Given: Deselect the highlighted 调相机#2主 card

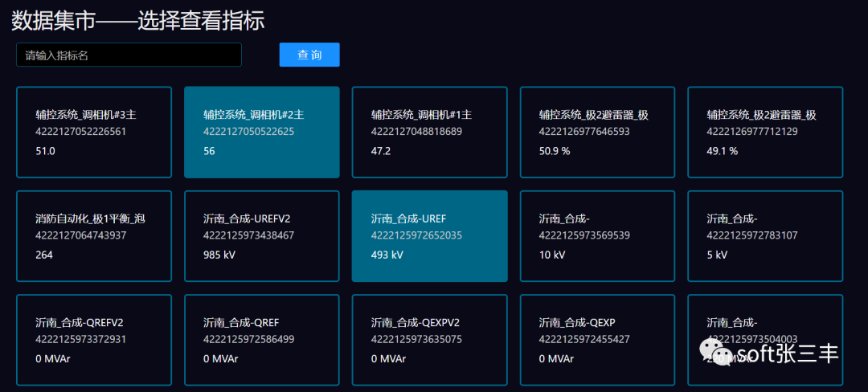Looking at the screenshot, I should pyautogui.click(x=262, y=132).
